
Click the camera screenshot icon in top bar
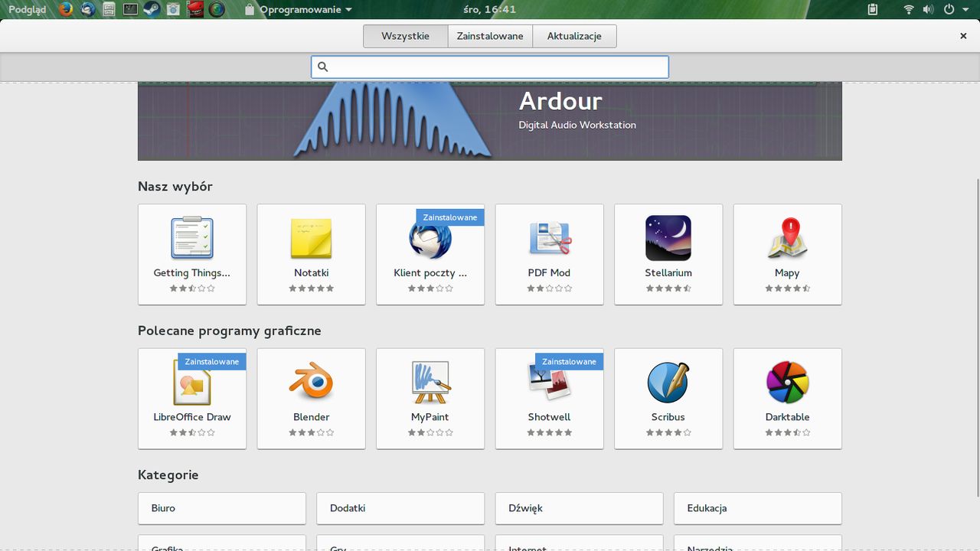[173, 9]
